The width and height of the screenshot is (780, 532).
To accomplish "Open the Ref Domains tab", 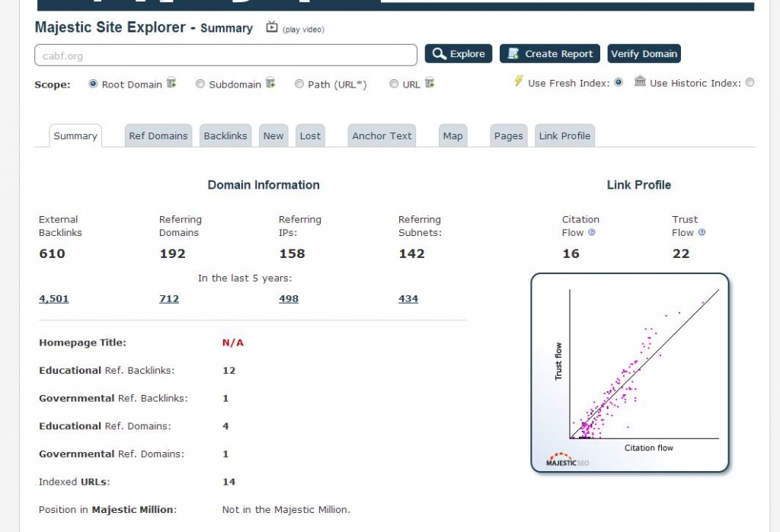I will pyautogui.click(x=158, y=135).
